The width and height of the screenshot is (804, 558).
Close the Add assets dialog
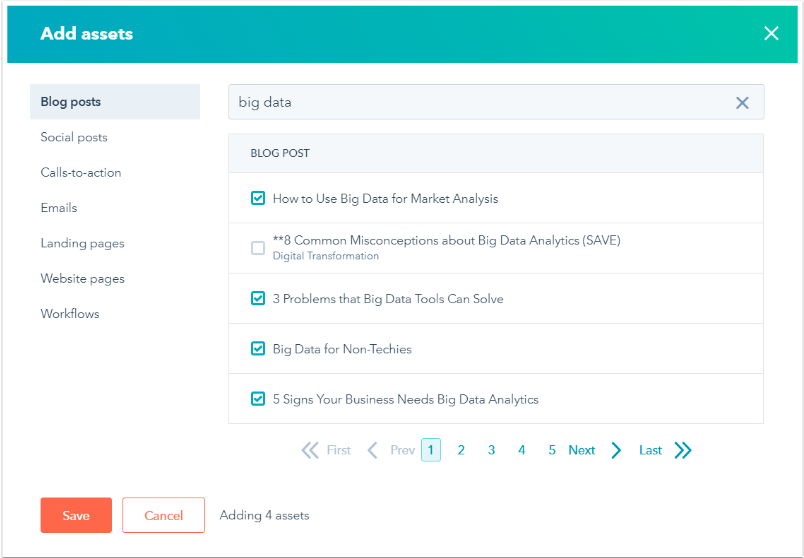coord(771,33)
